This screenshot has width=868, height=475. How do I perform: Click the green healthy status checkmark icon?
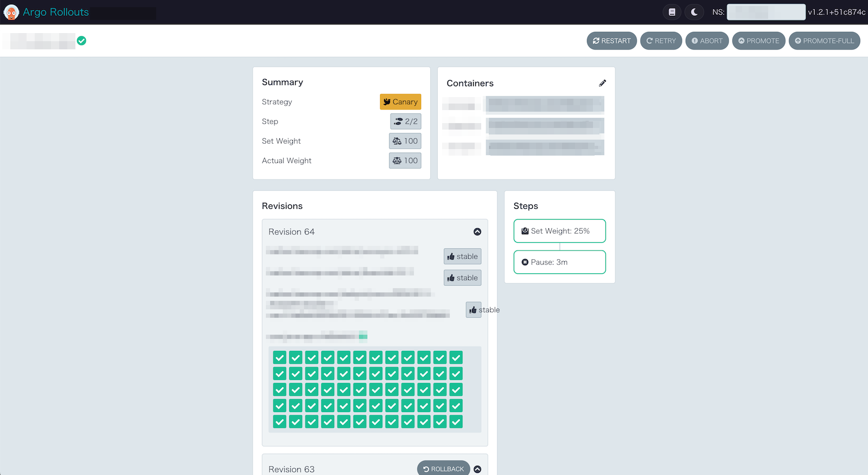click(x=81, y=41)
